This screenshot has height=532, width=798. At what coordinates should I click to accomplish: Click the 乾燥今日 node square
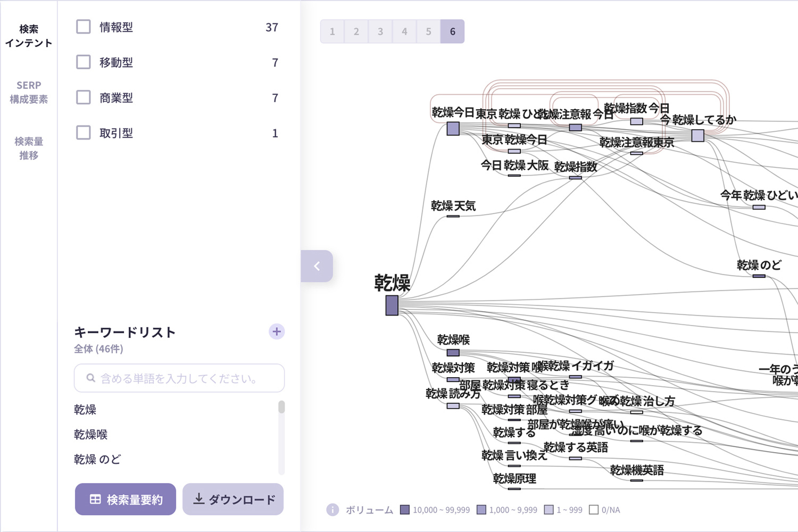453,128
